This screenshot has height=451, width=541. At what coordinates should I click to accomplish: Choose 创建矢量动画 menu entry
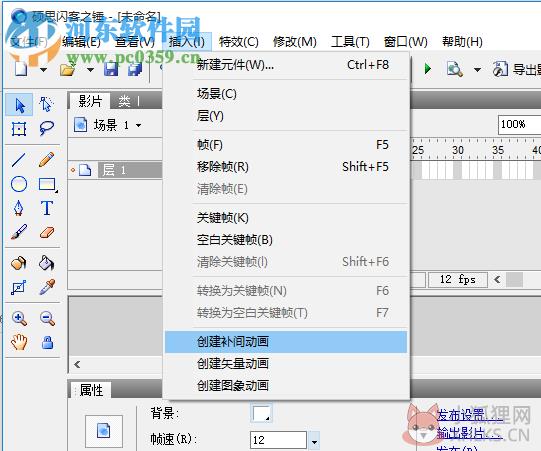(x=287, y=364)
